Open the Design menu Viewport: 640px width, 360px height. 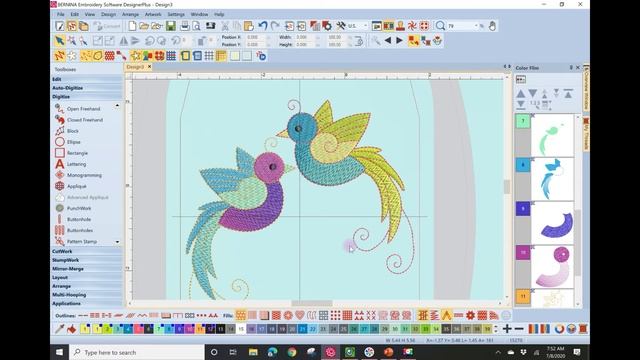108,14
